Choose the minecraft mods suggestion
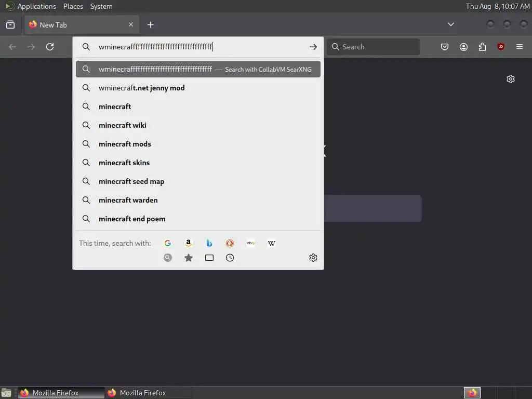Viewport: 532px width, 399px height. click(198, 144)
